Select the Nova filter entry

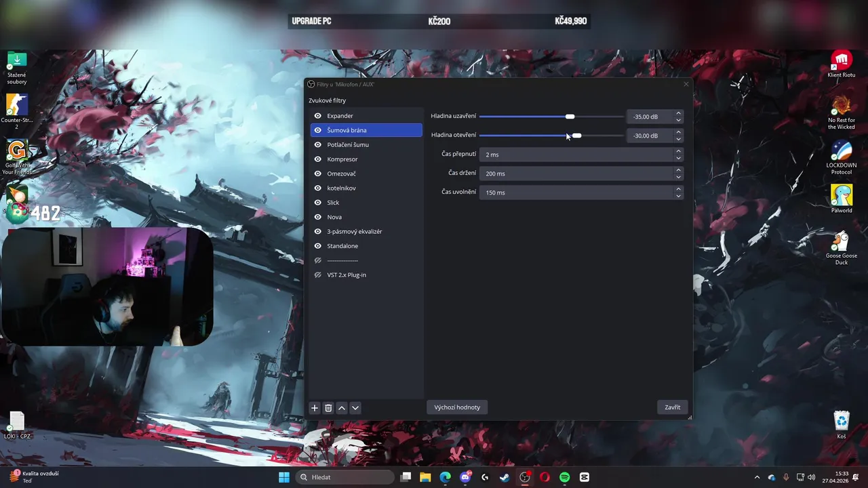coord(366,217)
